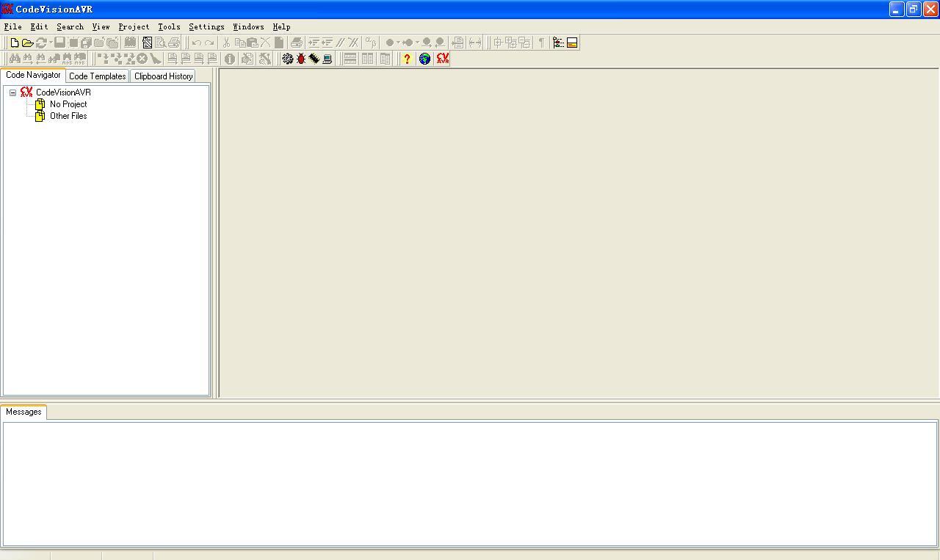
Task: Click the Configure project tools icon
Action: (x=264, y=59)
